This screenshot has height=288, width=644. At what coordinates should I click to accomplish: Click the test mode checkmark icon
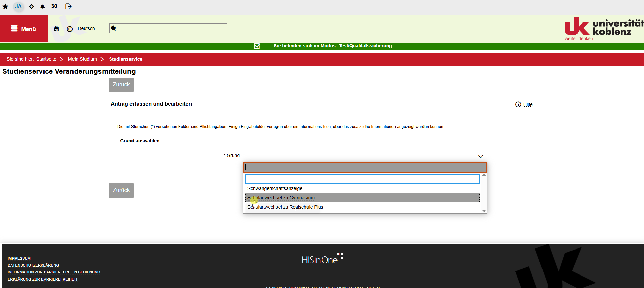coord(257,46)
